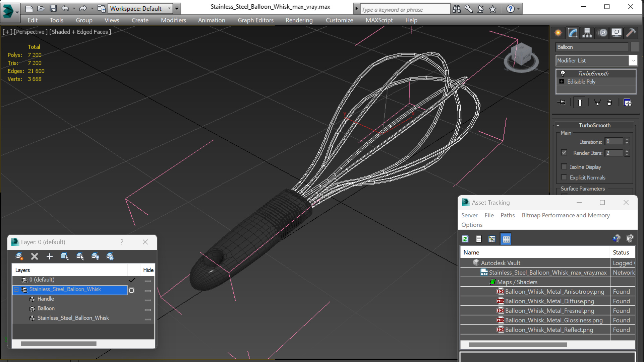Open the Create command panel tab
644x362 pixels.
[558, 33]
